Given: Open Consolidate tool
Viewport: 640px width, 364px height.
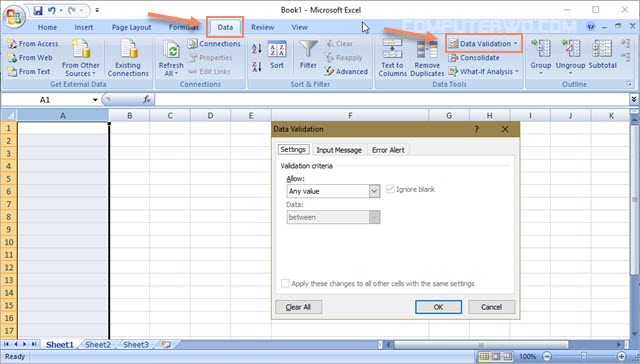Looking at the screenshot, I should [474, 58].
